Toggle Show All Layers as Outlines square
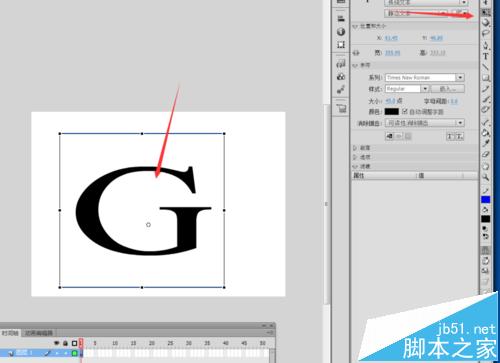This screenshot has width=500, height=363. (74, 343)
